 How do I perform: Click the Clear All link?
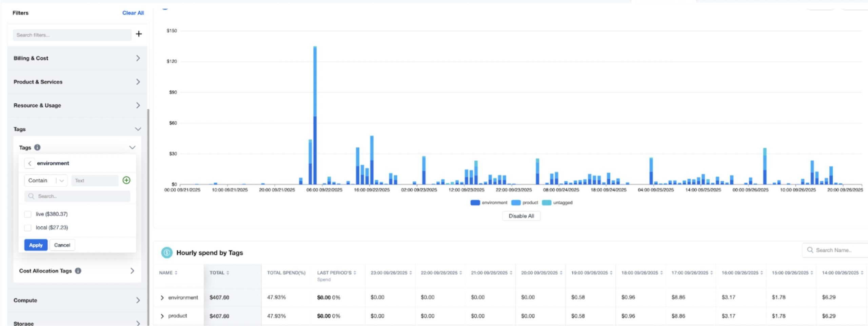click(133, 13)
